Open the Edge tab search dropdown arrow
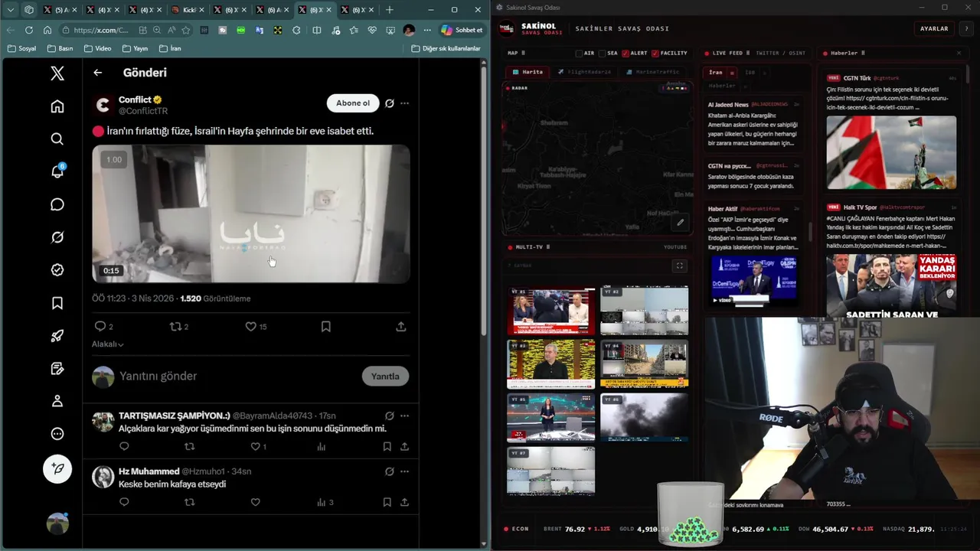Image resolution: width=980 pixels, height=551 pixels. [11, 10]
